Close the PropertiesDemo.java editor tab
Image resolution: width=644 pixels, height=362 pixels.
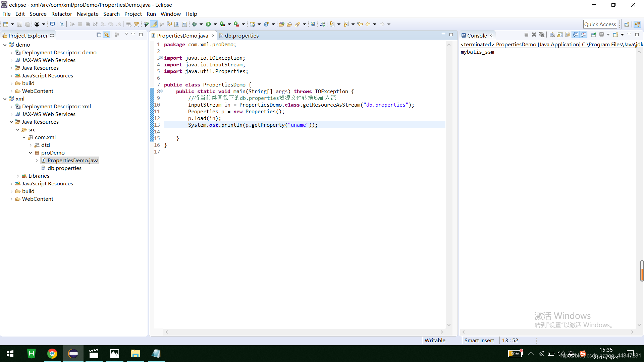pyautogui.click(x=213, y=36)
